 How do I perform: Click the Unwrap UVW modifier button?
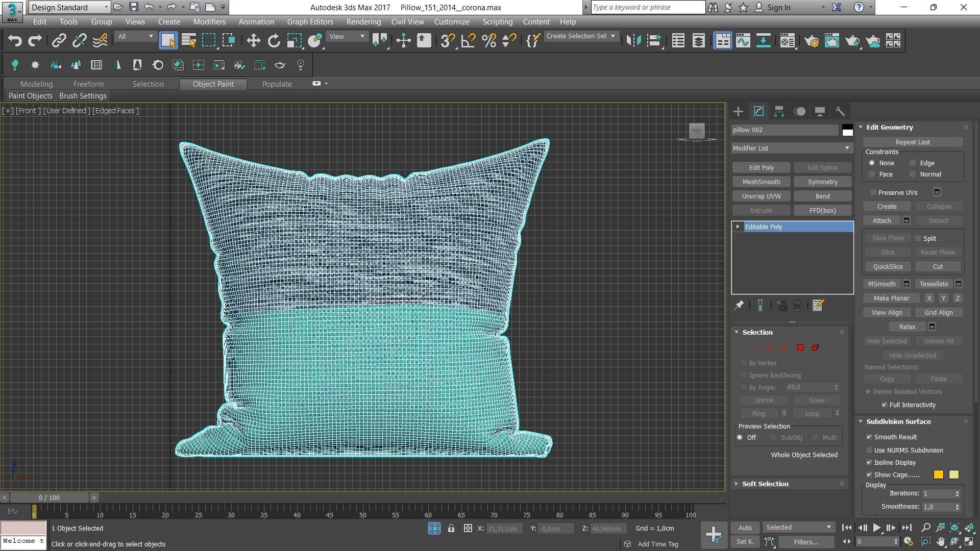pyautogui.click(x=761, y=196)
